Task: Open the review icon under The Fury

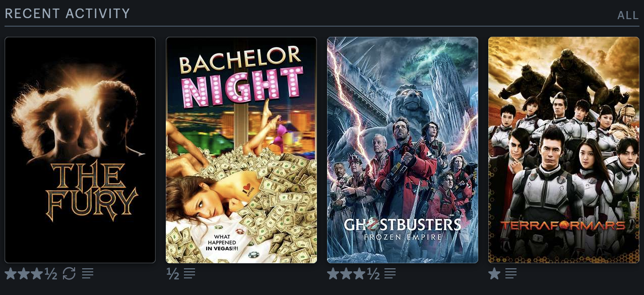Action: (88, 274)
